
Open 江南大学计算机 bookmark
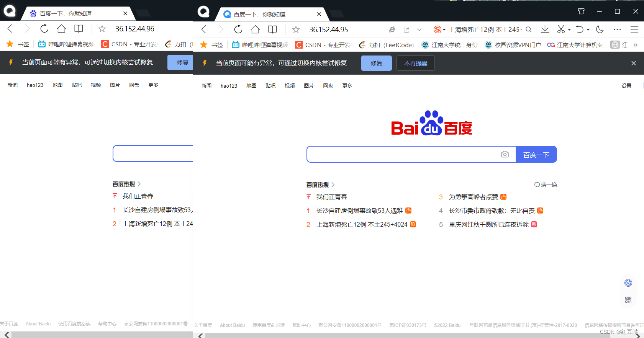click(575, 45)
